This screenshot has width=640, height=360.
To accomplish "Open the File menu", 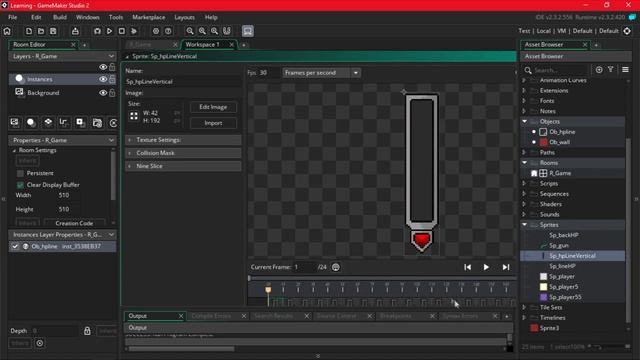I will (13, 17).
